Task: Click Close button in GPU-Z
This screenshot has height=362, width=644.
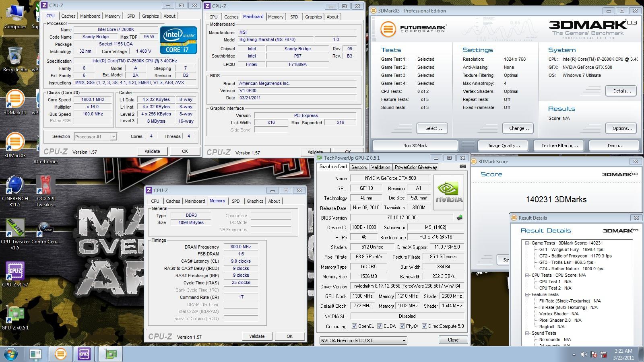Action: 453,340
